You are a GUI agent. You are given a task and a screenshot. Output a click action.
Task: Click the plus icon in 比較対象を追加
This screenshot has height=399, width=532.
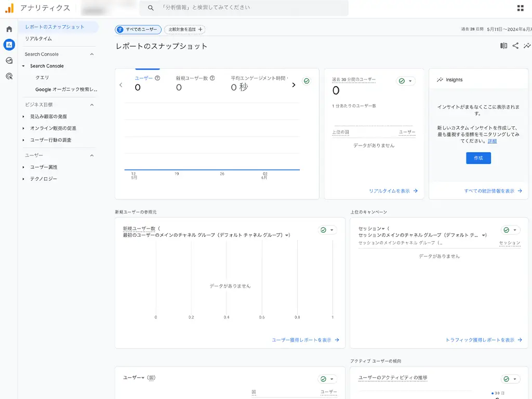click(200, 30)
